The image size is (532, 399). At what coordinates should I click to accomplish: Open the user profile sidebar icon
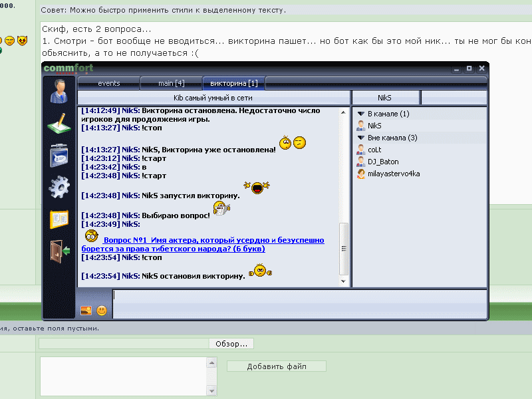[x=59, y=92]
